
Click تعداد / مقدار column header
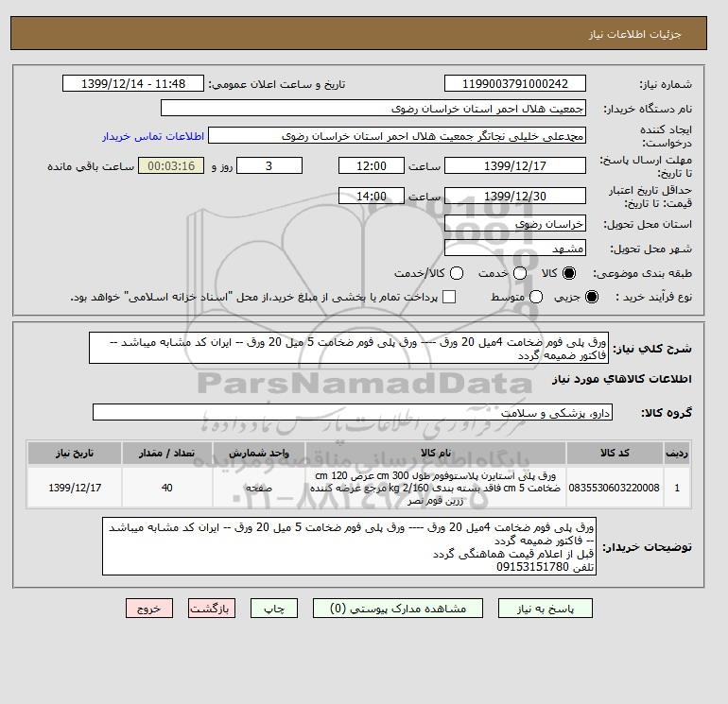(167, 453)
